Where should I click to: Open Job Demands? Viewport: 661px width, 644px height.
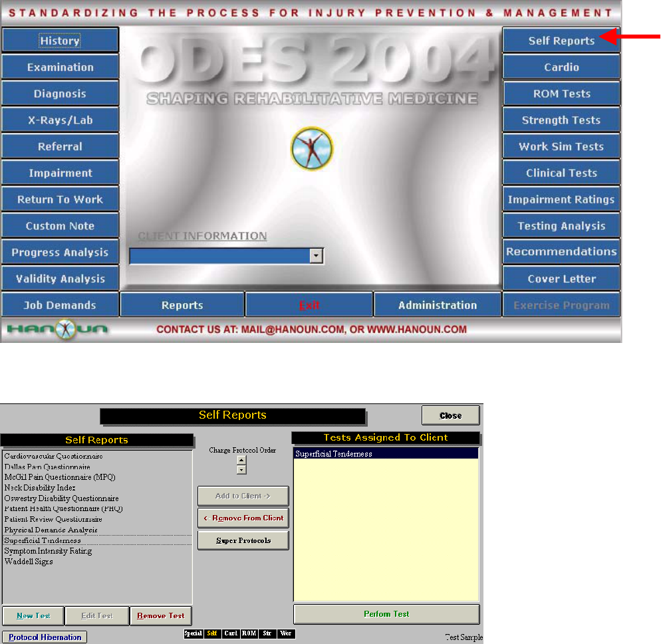pos(60,305)
